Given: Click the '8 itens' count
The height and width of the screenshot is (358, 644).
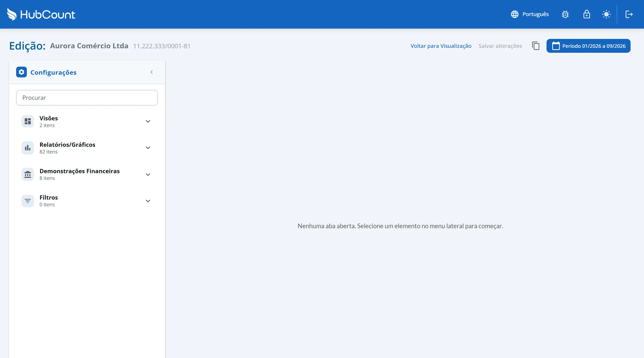Looking at the screenshot, I should click(x=47, y=178).
